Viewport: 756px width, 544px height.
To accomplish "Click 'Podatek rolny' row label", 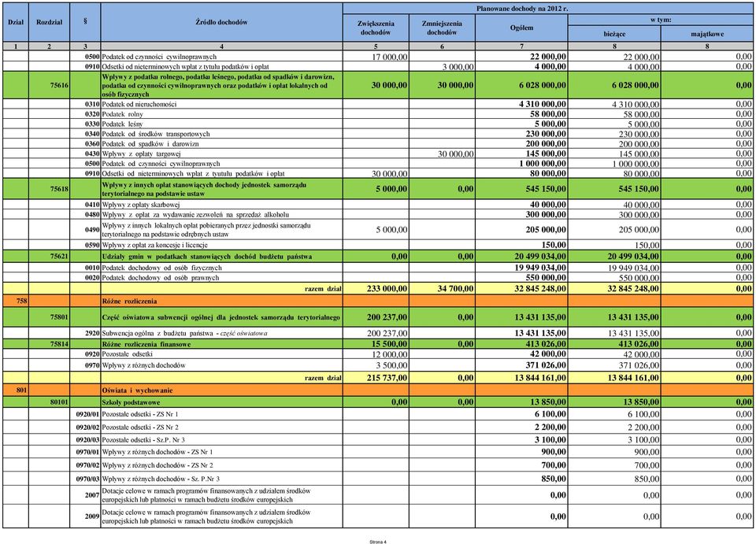I will (x=122, y=114).
